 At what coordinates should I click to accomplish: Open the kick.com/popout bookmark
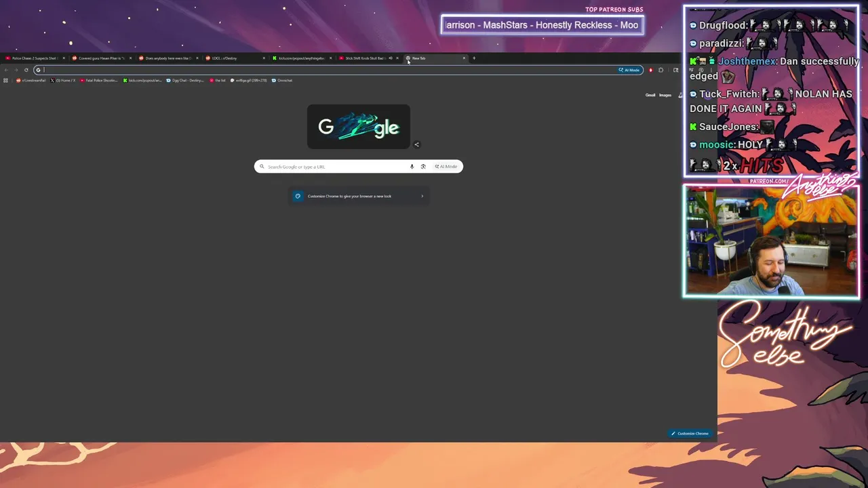[142, 81]
